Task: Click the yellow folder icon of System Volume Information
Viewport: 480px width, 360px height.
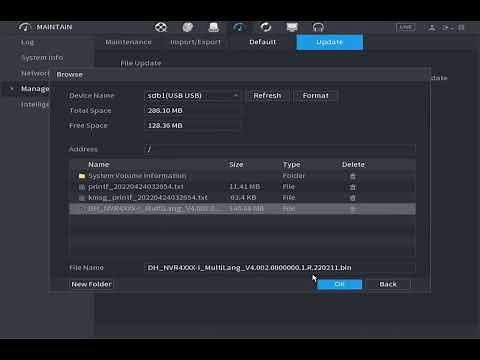Action: coord(82,176)
